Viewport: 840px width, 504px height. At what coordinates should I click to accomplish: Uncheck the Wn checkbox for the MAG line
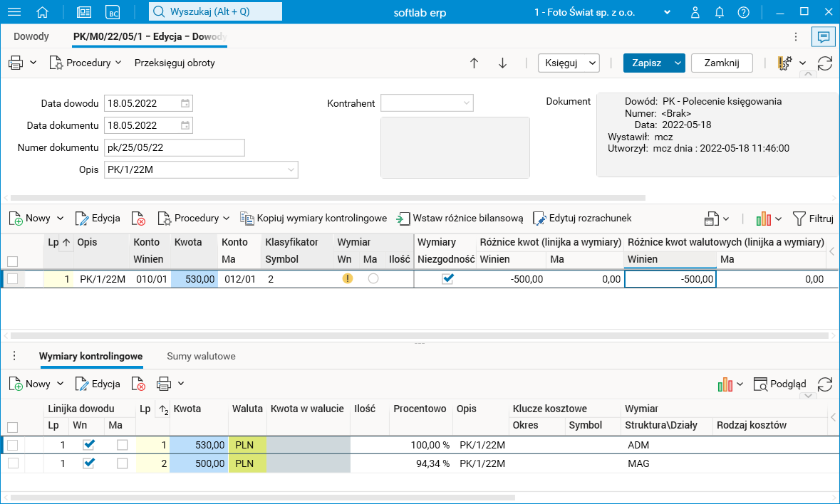coord(88,463)
